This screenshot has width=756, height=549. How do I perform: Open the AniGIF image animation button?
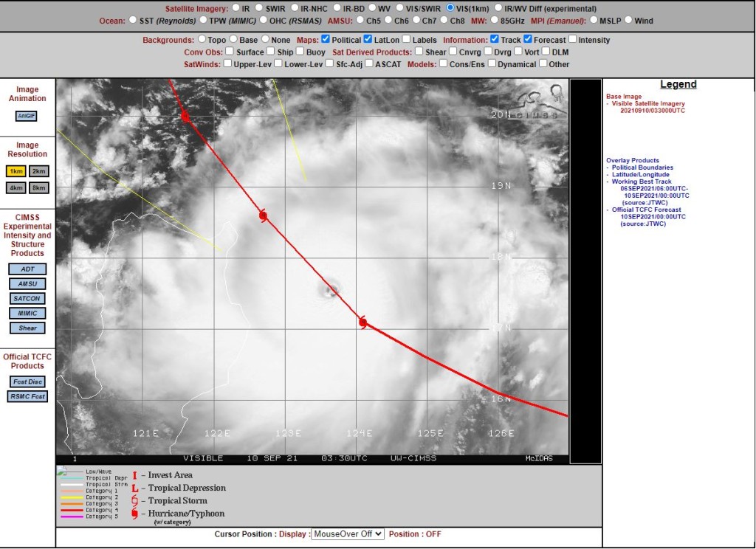(26, 116)
